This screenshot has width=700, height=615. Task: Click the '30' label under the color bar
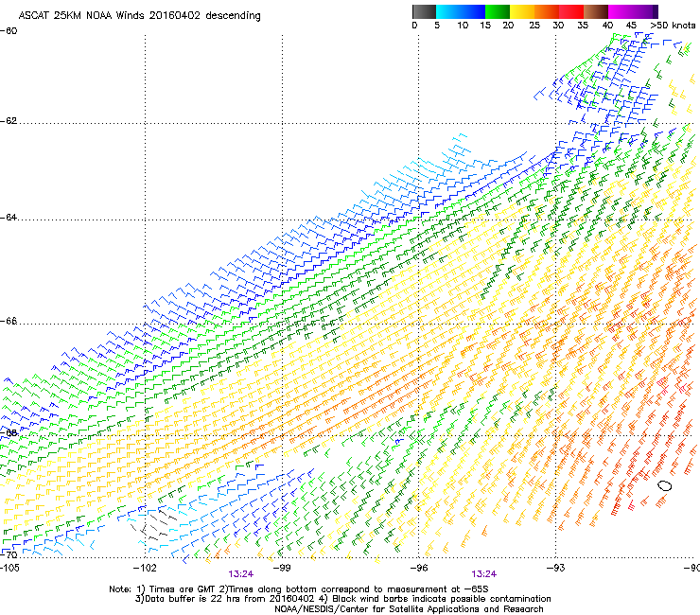point(558,26)
